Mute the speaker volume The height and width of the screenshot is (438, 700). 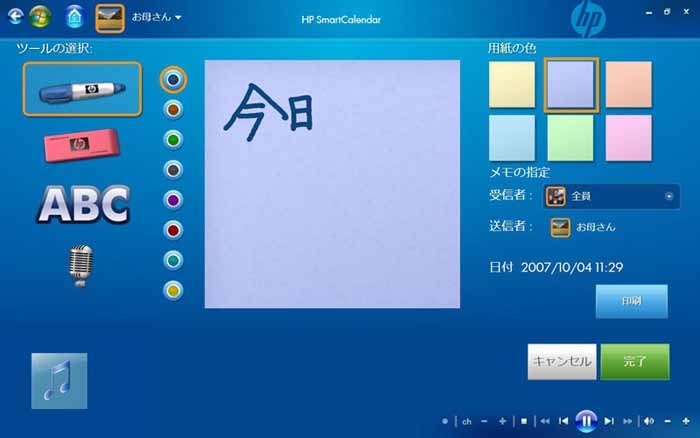click(x=649, y=421)
